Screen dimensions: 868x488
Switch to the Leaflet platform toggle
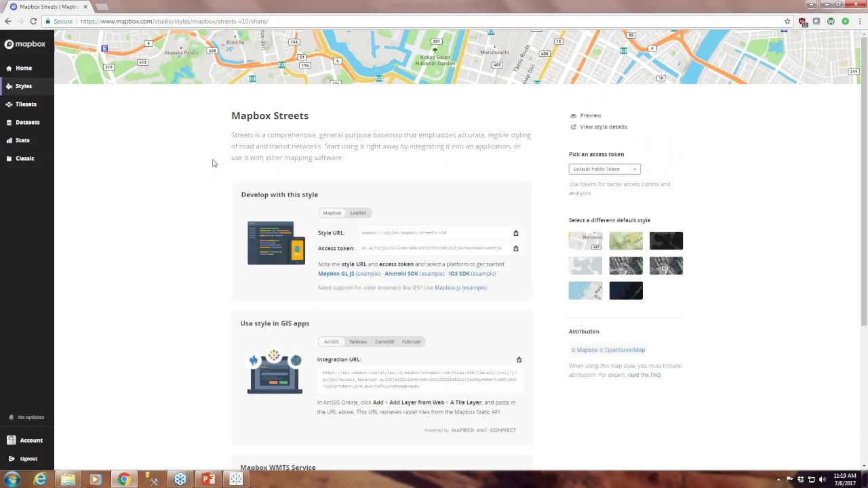[x=358, y=213]
